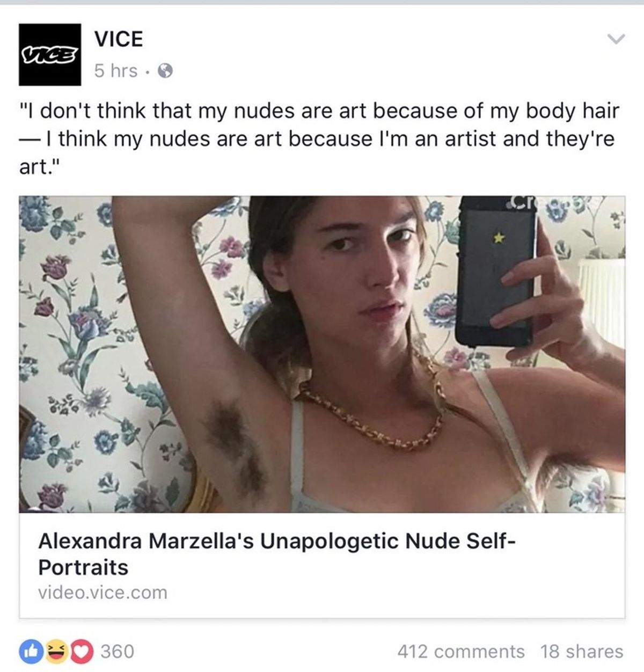View the 360 reactions count

tap(118, 652)
